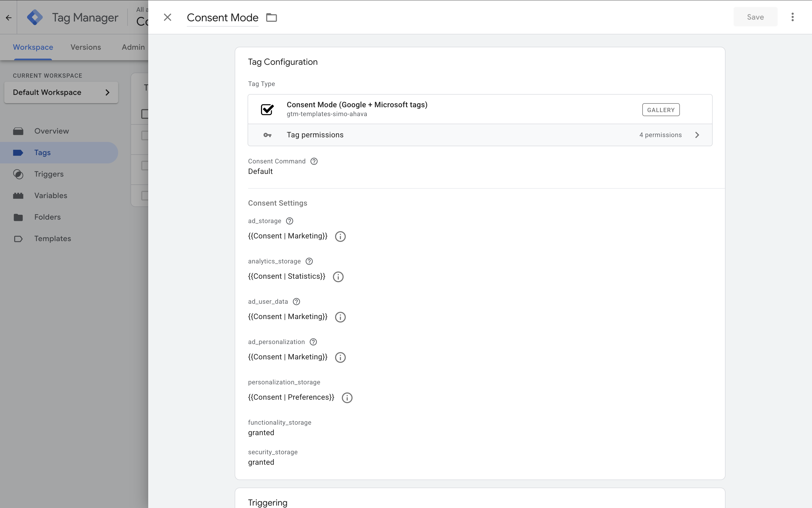Click the ad_storage {{Consent | Marketing}} value

[288, 236]
